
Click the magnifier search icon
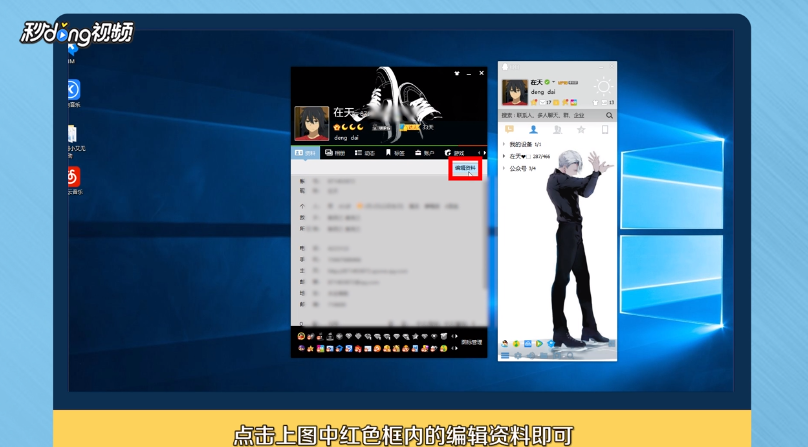pos(609,115)
